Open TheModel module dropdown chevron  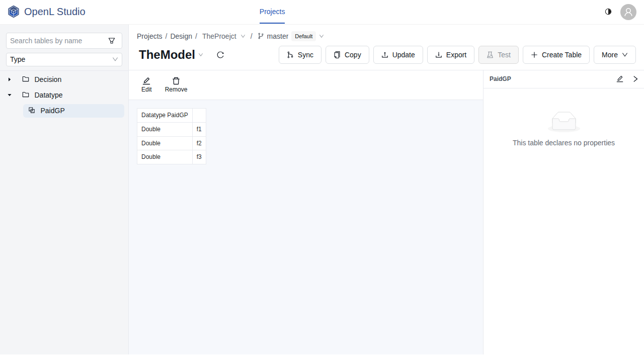[x=201, y=55]
